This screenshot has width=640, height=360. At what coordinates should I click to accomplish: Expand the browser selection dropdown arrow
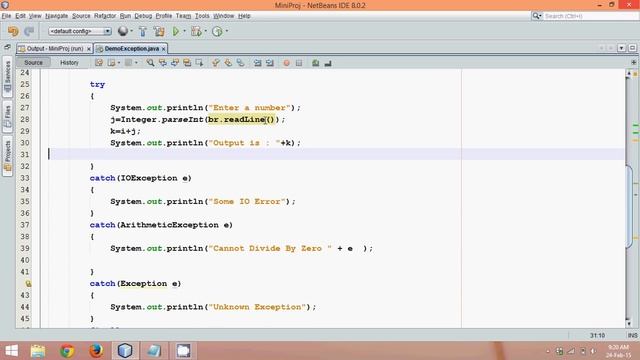tap(131, 31)
